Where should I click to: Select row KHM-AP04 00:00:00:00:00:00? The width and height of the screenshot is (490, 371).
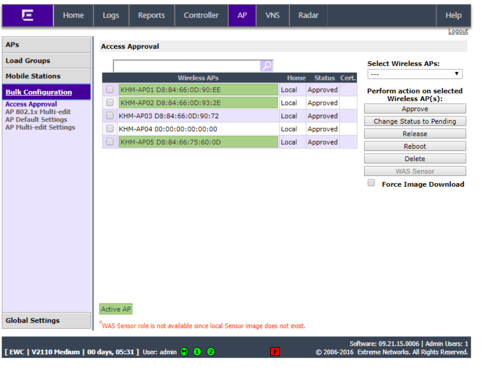230,129
